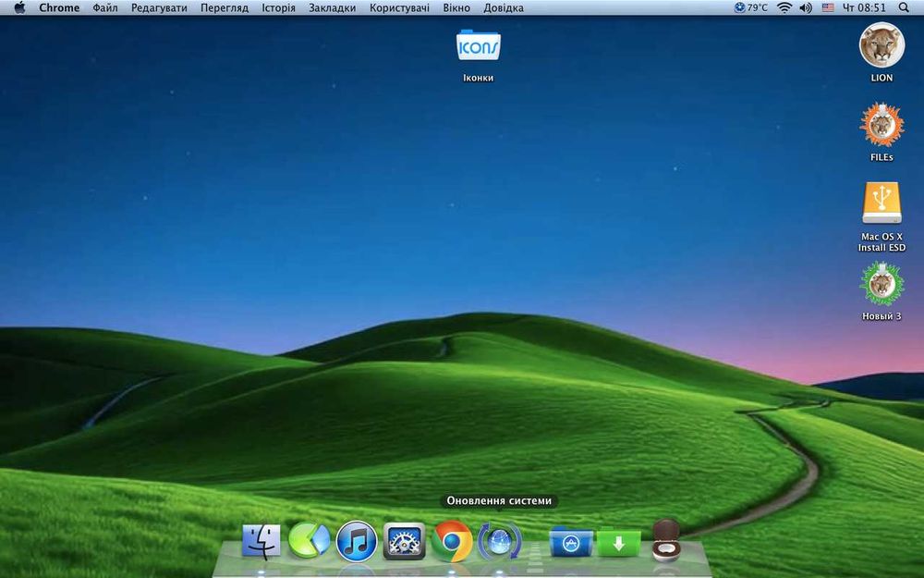Open the green Downloads folder in Dock
Image resolution: width=924 pixels, height=578 pixels.
(618, 543)
